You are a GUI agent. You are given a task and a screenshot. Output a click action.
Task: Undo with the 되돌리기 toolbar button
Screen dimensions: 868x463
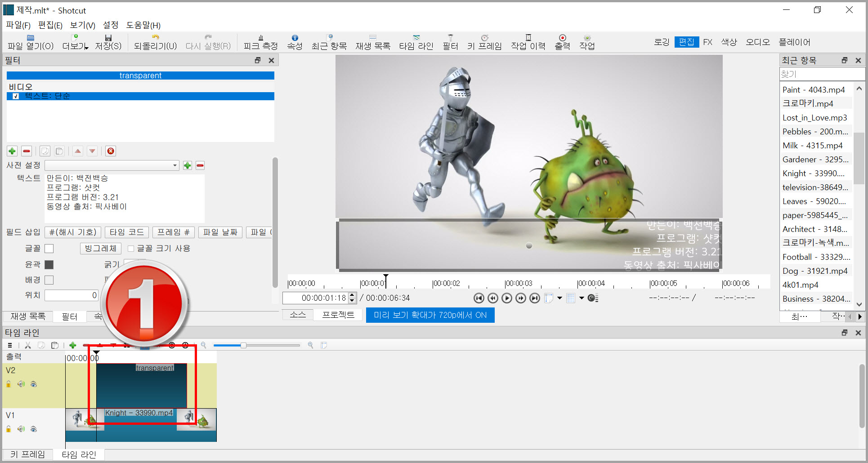point(155,42)
